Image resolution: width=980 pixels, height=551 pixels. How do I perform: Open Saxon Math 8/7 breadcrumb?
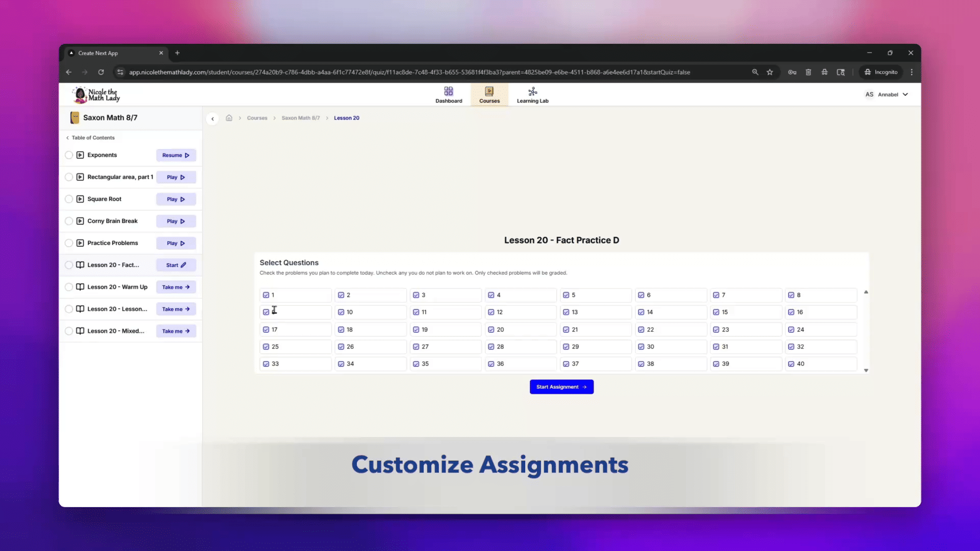301,118
